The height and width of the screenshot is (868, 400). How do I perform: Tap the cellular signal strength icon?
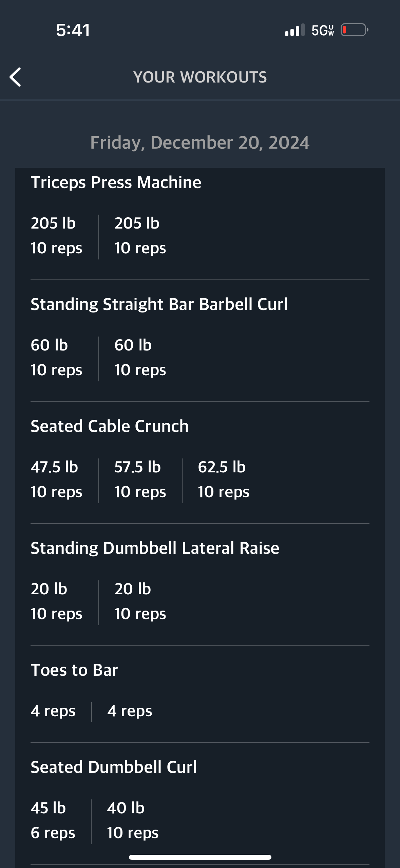pyautogui.click(x=294, y=30)
